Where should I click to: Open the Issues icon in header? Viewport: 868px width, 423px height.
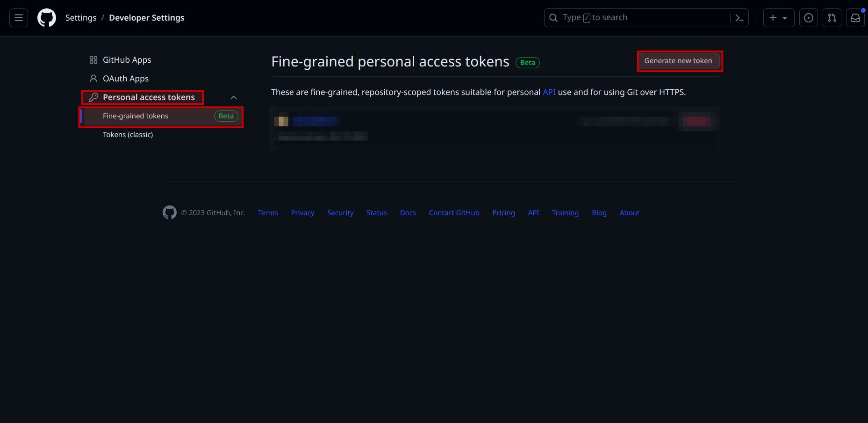(x=808, y=18)
